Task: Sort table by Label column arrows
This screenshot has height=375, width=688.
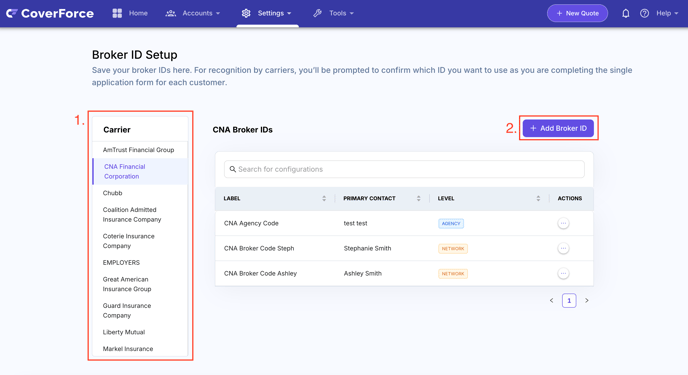Action: (324, 199)
